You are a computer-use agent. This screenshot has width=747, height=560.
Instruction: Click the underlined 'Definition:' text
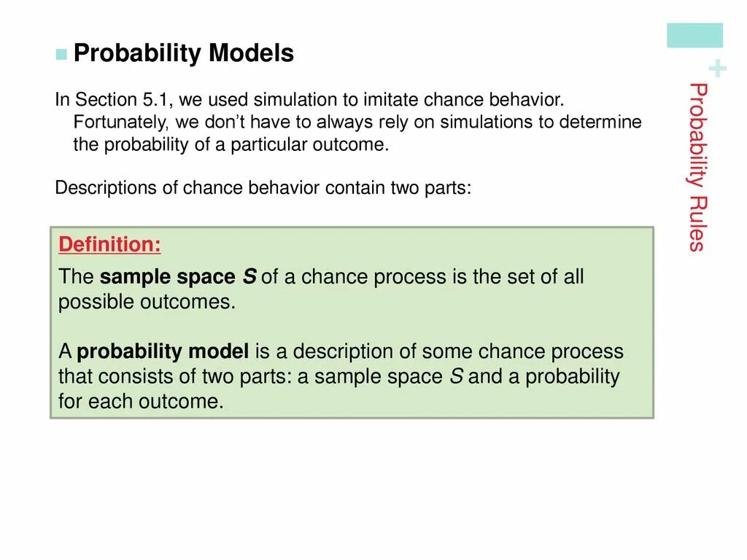point(109,244)
